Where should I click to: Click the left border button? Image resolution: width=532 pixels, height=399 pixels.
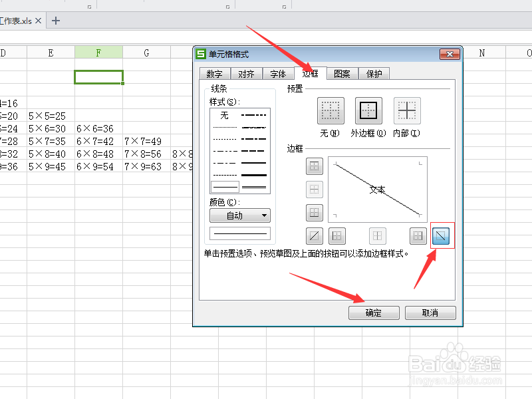[x=339, y=235]
